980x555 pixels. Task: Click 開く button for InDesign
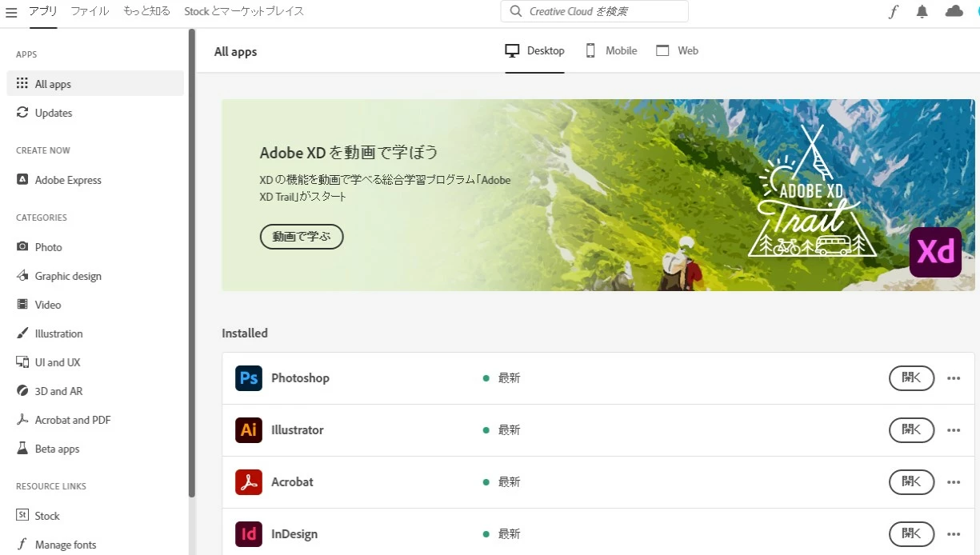911,534
